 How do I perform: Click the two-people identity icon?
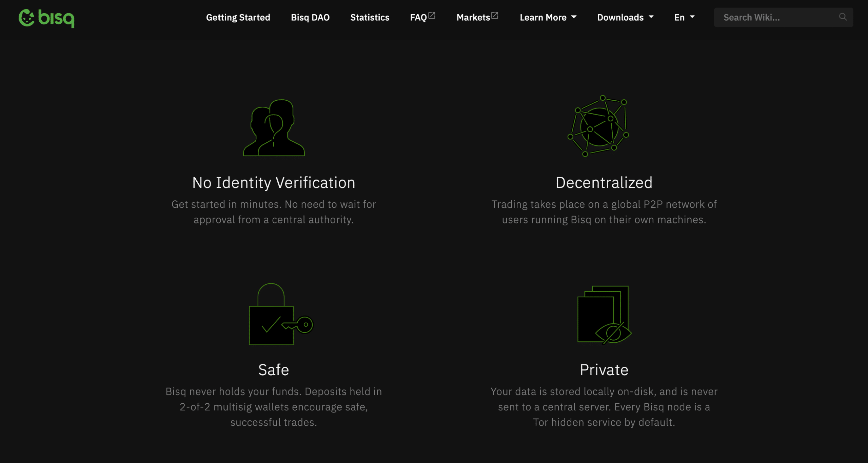click(x=274, y=128)
